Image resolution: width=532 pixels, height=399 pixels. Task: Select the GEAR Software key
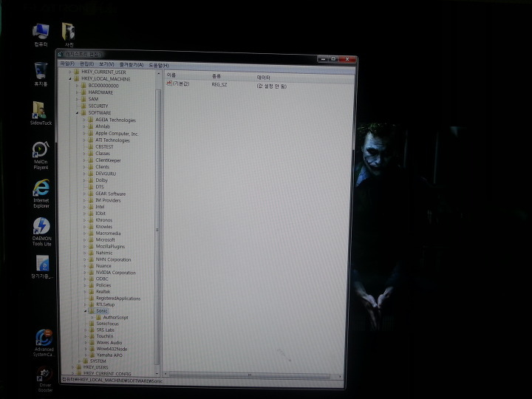[x=110, y=194]
